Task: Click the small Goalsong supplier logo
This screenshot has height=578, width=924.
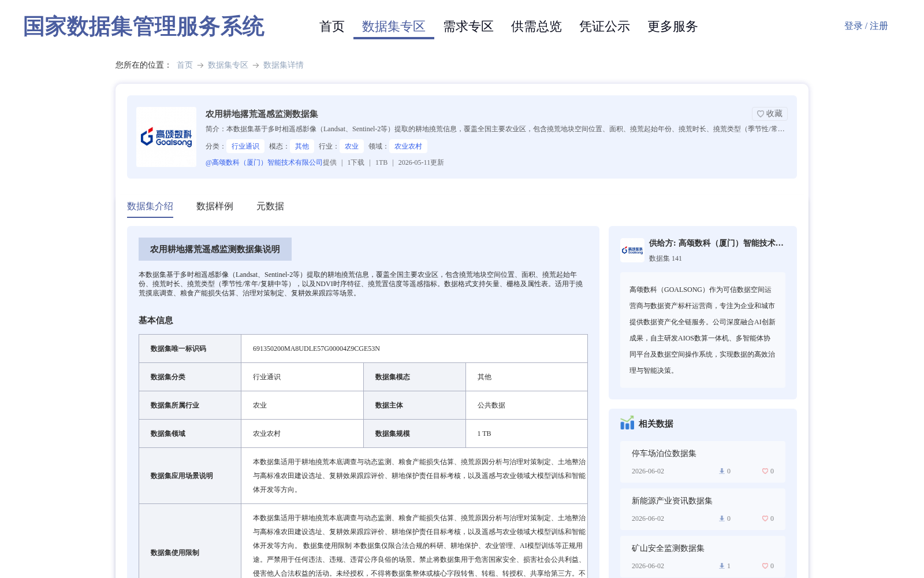Action: (x=632, y=250)
